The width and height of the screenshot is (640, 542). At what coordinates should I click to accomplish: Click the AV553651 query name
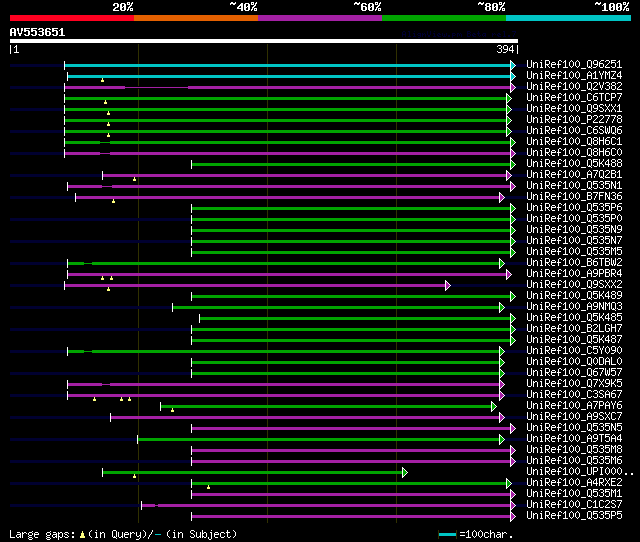pyautogui.click(x=37, y=32)
